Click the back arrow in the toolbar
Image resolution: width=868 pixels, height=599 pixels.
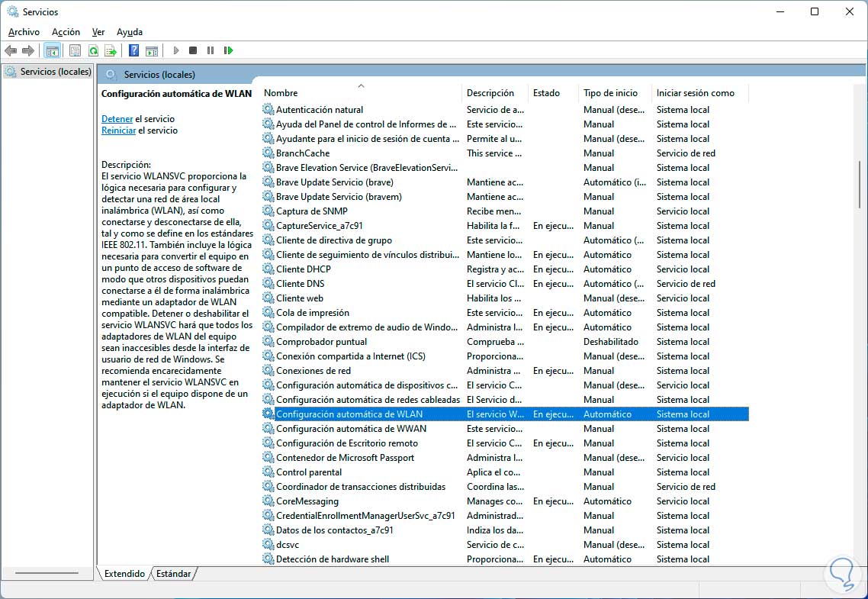[x=11, y=50]
